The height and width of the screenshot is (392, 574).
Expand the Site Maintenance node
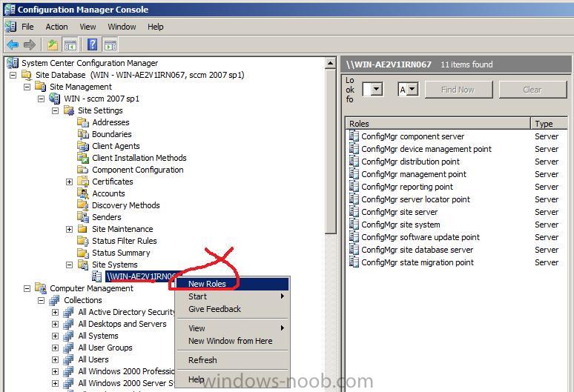(69, 229)
